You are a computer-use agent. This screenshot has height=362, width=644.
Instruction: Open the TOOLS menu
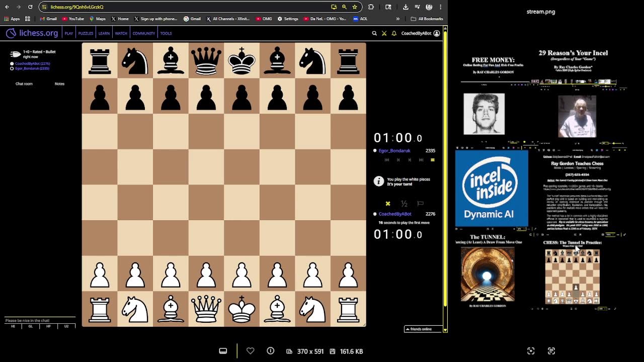click(x=166, y=33)
